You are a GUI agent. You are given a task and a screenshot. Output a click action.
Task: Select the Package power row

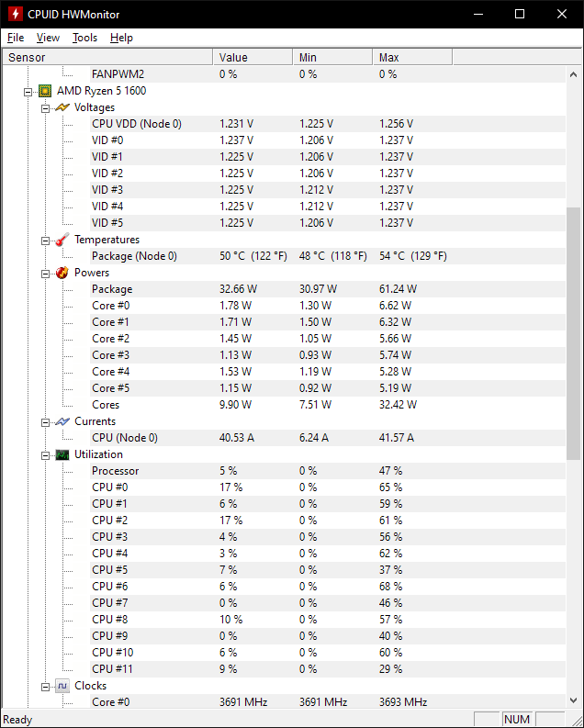coord(112,289)
